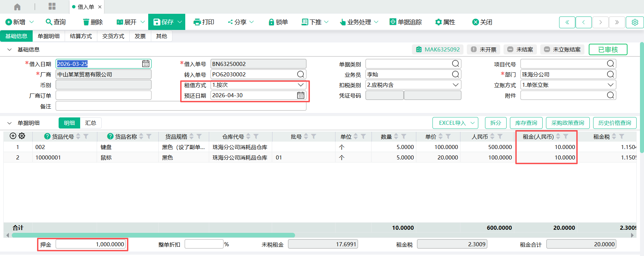
Task: Click the 库存查询 button
Action: click(x=526, y=123)
